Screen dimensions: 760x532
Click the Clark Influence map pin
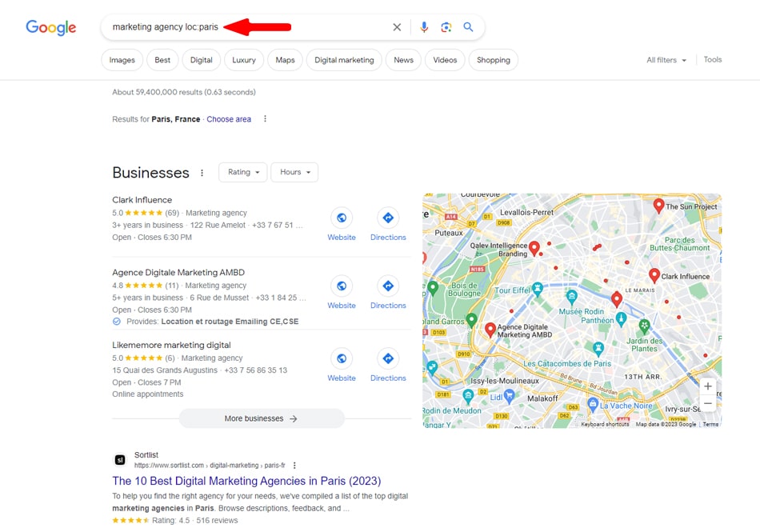tap(654, 275)
